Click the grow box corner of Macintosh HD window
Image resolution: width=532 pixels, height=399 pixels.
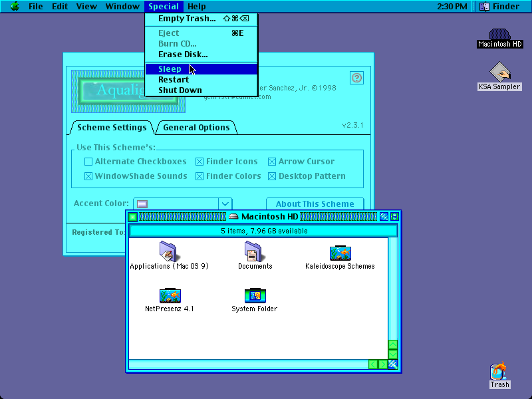[393, 364]
